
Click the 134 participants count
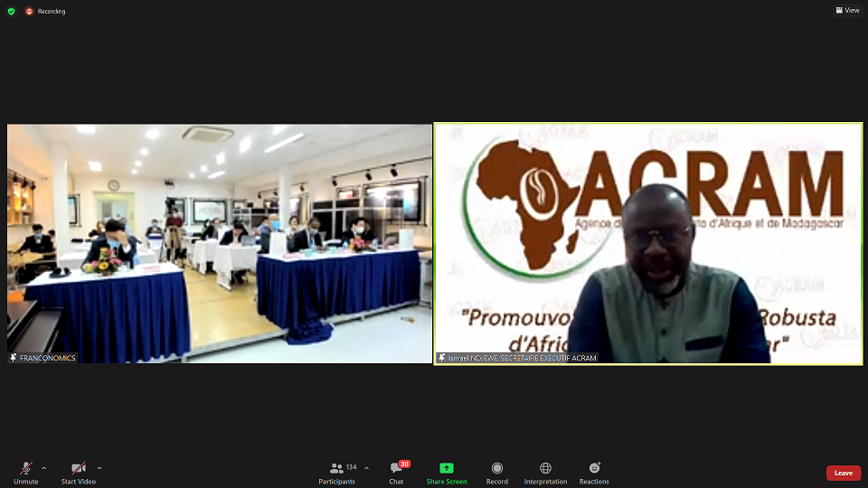point(352,467)
